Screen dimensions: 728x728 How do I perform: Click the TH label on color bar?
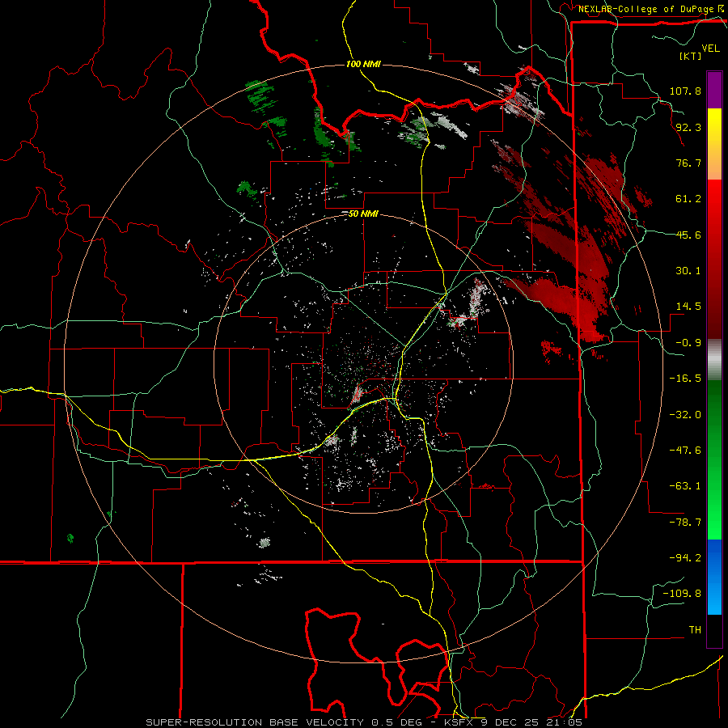click(695, 630)
